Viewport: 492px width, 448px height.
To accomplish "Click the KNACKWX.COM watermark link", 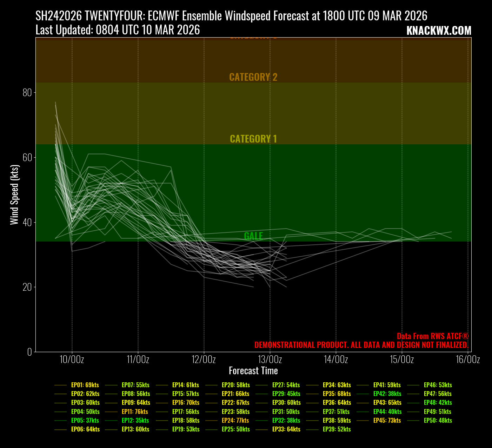I will (x=439, y=31).
